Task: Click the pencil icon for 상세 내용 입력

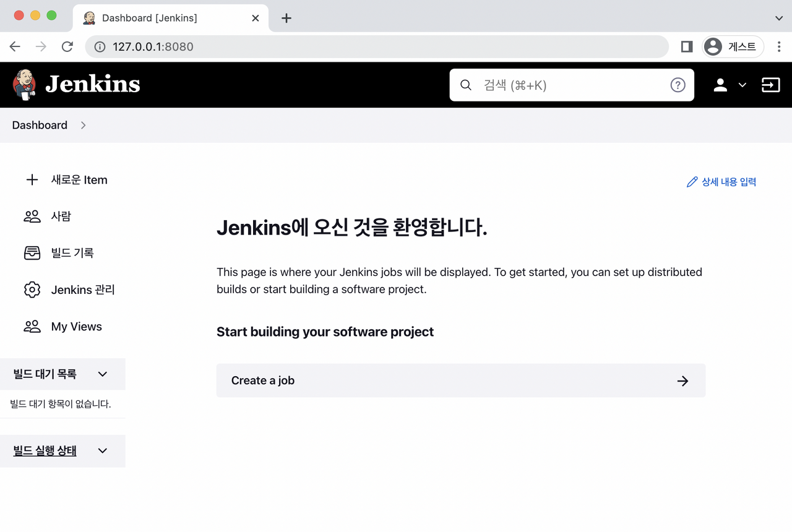Action: click(692, 182)
